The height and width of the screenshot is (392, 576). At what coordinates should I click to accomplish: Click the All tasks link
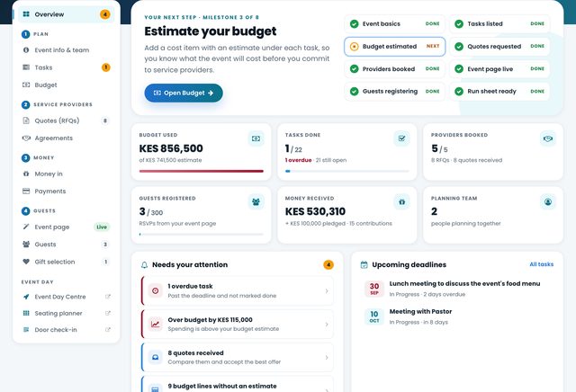[x=542, y=264]
